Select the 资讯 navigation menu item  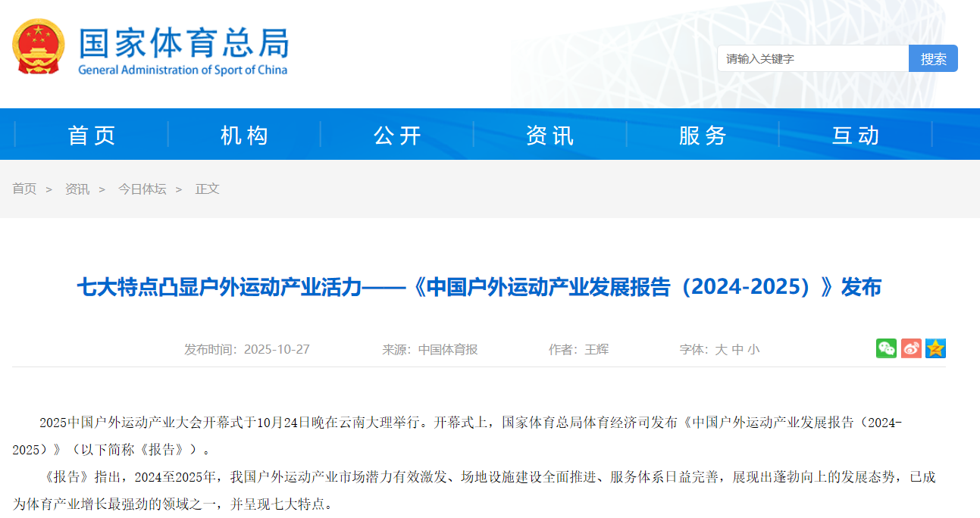(550, 135)
